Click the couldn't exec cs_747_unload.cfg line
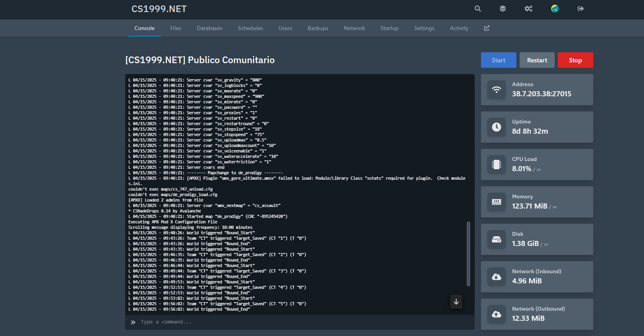Viewport: 644px width, 336px height. pyautogui.click(x=170, y=189)
